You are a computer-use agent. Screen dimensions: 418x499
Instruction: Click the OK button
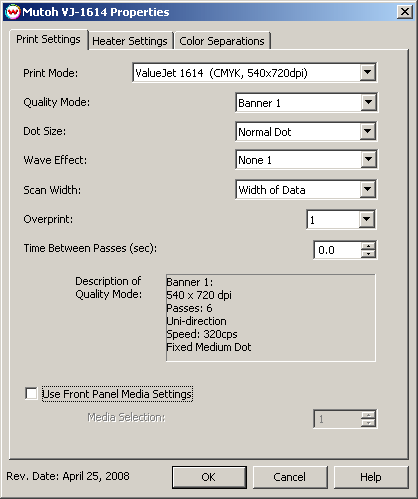(x=209, y=477)
